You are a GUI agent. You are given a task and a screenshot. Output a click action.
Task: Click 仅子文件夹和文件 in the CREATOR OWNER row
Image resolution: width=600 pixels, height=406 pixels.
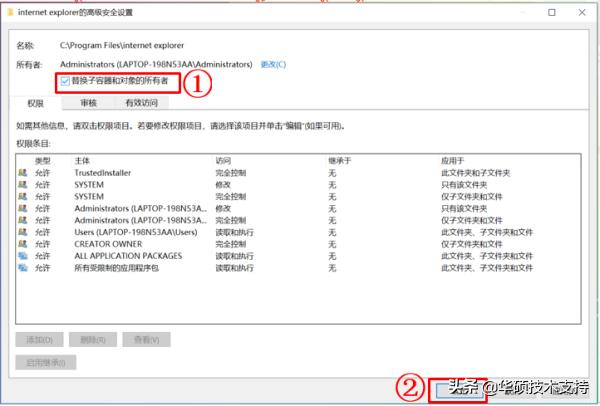(472, 244)
